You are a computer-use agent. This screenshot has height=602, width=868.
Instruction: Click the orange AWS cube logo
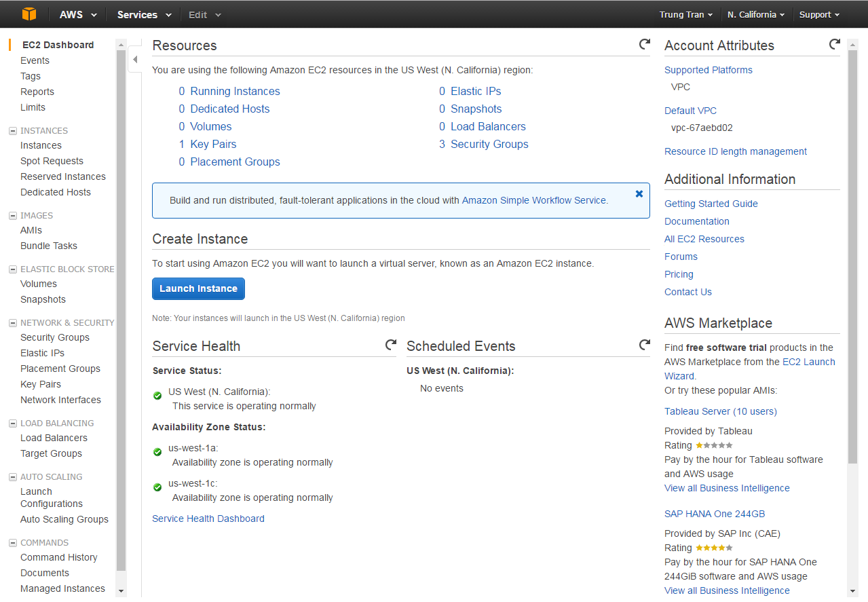[29, 14]
